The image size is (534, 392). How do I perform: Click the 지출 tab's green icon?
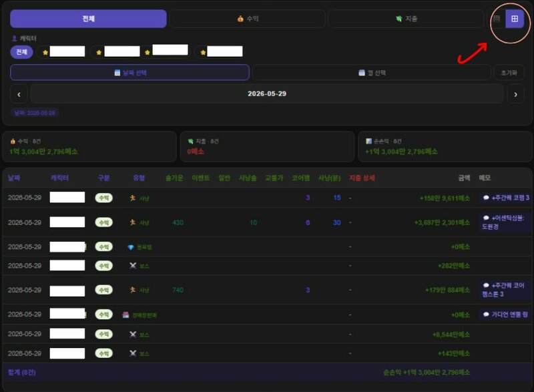click(x=398, y=19)
